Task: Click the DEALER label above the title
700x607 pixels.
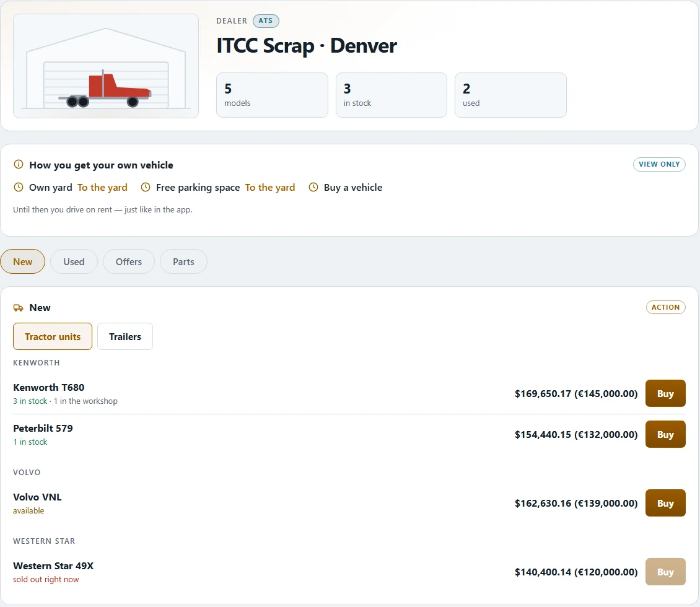Action: coord(231,20)
